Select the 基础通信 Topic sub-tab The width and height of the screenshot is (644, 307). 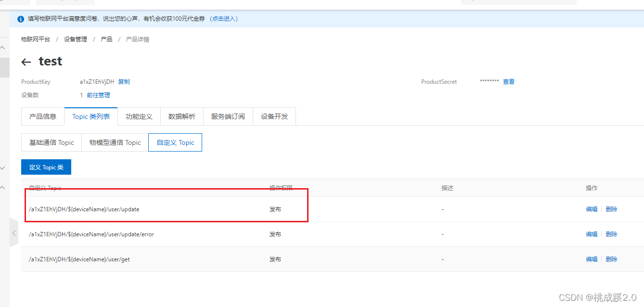pyautogui.click(x=52, y=142)
